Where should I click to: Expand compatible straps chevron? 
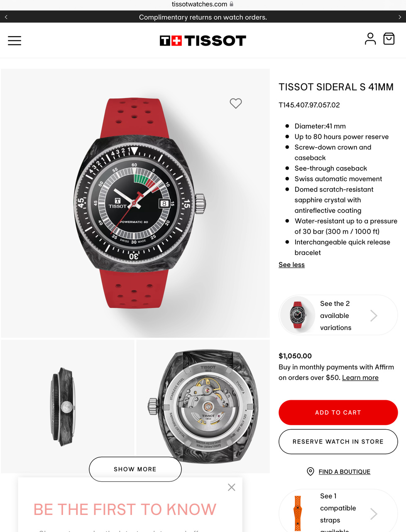click(374, 514)
